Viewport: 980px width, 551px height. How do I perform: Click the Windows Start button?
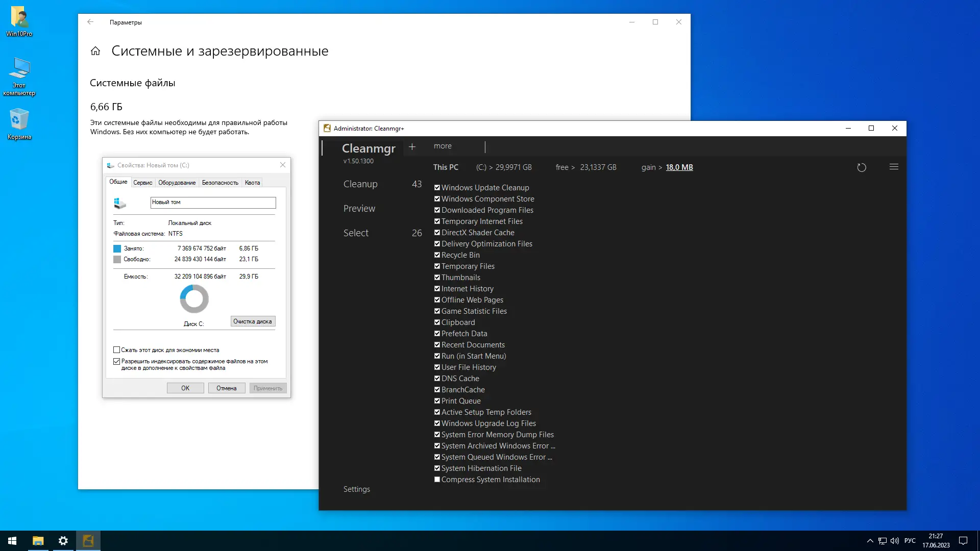tap(12, 541)
